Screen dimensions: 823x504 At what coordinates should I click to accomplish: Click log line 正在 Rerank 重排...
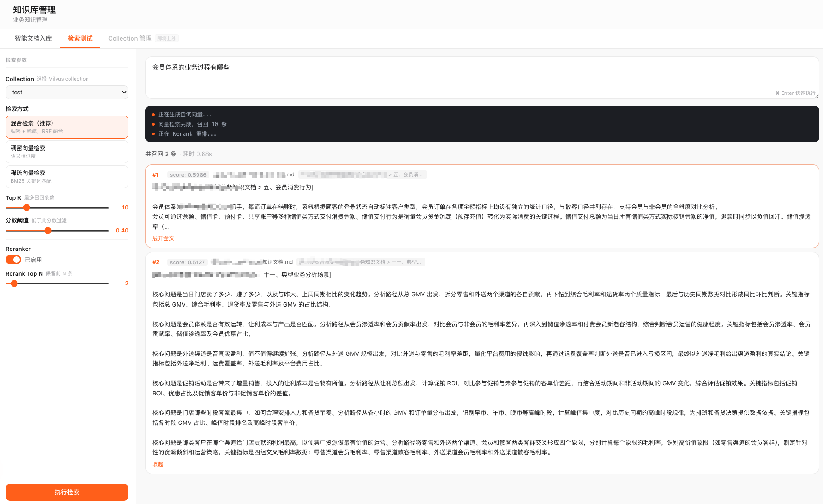pos(187,134)
